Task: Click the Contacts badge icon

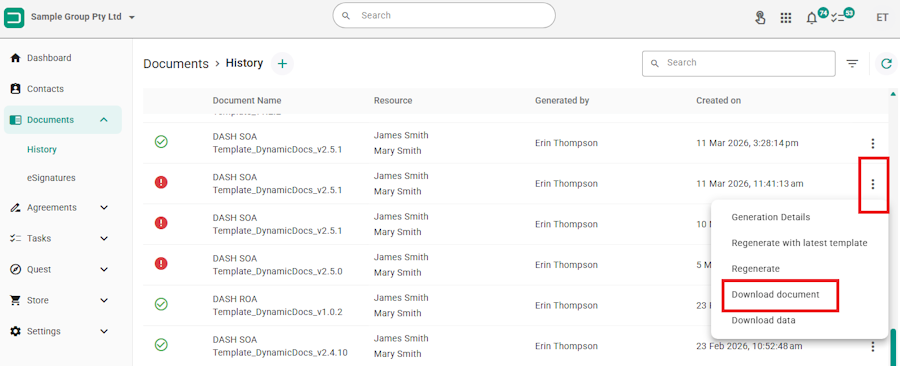Action: [x=15, y=89]
